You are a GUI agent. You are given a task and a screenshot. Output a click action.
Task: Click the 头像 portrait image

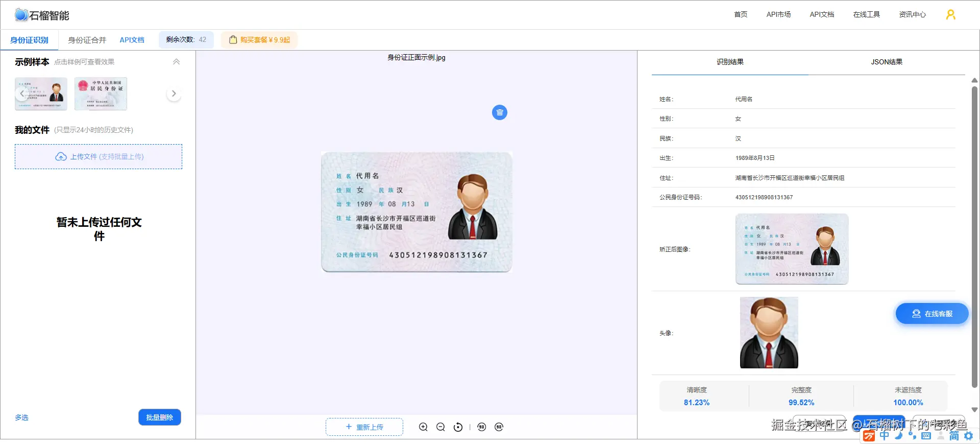[769, 333]
